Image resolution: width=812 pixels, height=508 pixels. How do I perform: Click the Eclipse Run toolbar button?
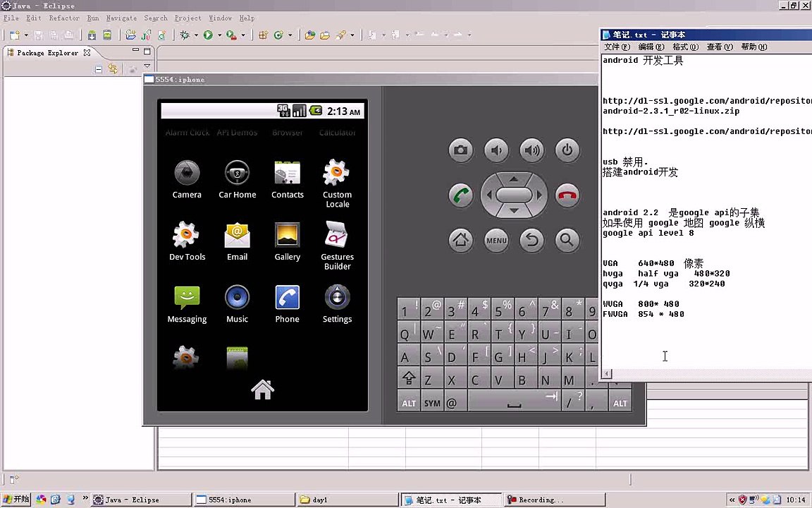208,35
